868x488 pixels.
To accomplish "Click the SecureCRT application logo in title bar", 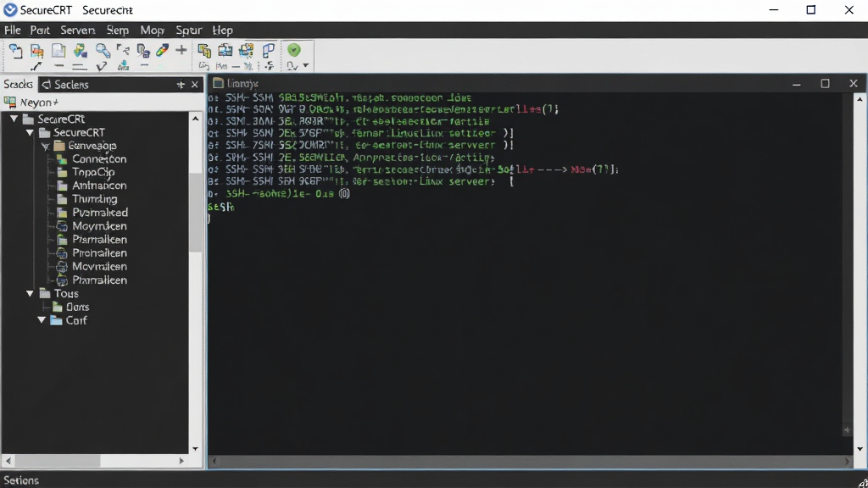I will tap(10, 10).
